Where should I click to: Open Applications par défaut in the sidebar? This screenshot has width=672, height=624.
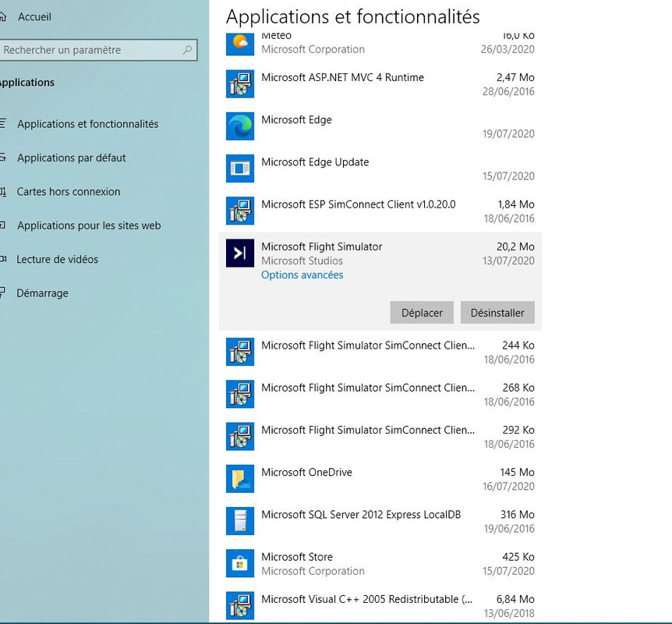point(72,158)
